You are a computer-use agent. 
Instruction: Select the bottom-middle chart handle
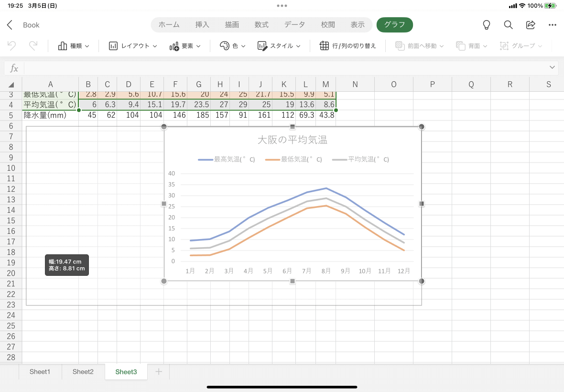[x=293, y=281]
